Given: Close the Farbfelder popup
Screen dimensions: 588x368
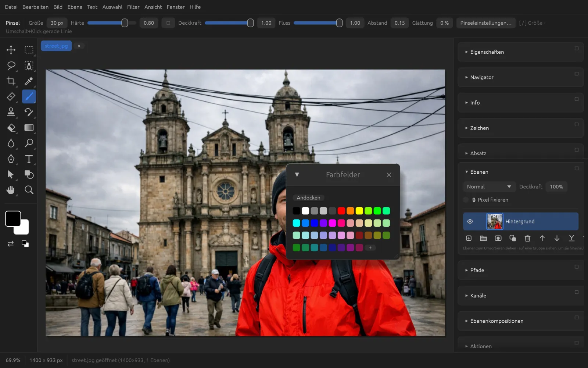Looking at the screenshot, I should (389, 175).
